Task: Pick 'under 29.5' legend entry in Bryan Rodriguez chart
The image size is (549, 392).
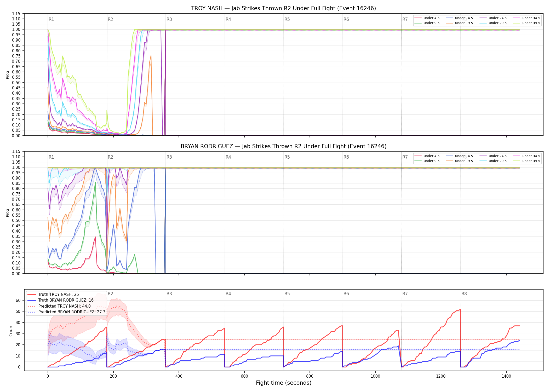Action: (x=493, y=161)
